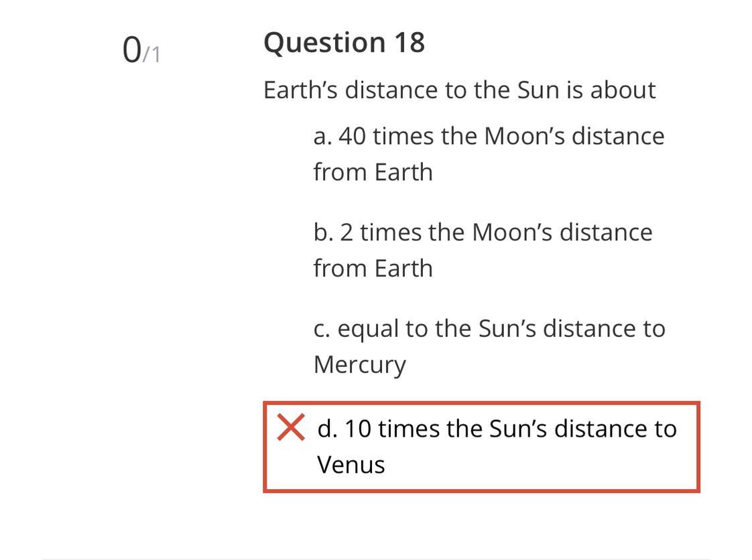Choose answer c, equal to Sun's distance to Mercury
Viewport: 752px width, 560px height.
click(489, 330)
